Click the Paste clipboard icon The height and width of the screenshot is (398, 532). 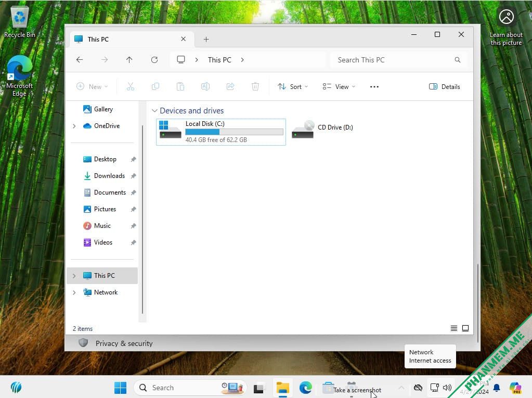(x=180, y=86)
